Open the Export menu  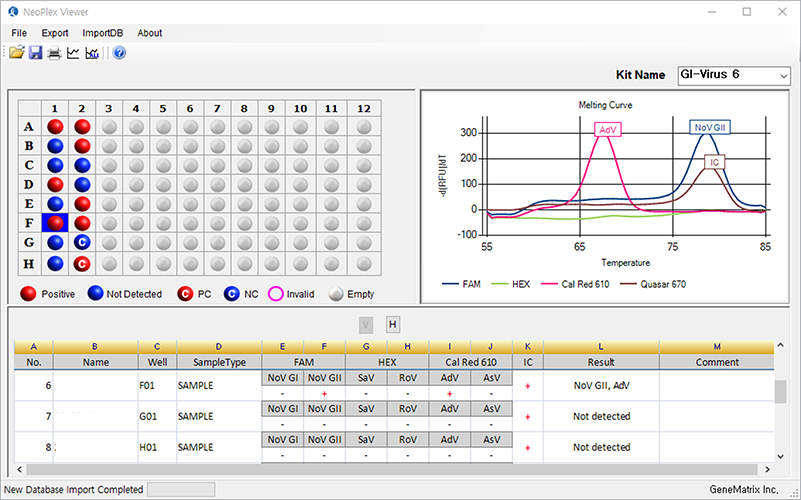[55, 33]
